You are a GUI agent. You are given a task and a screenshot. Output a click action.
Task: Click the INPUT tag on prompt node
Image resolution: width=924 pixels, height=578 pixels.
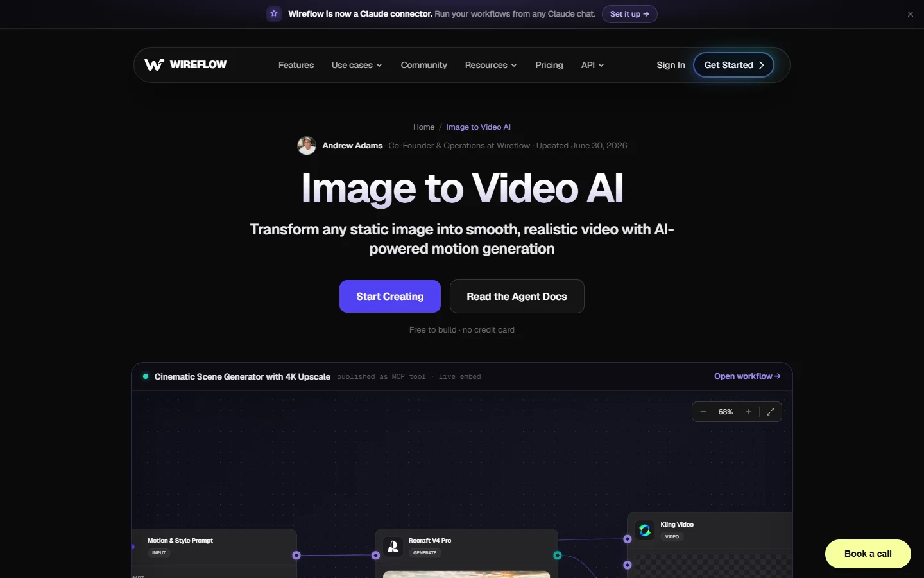pyautogui.click(x=159, y=553)
